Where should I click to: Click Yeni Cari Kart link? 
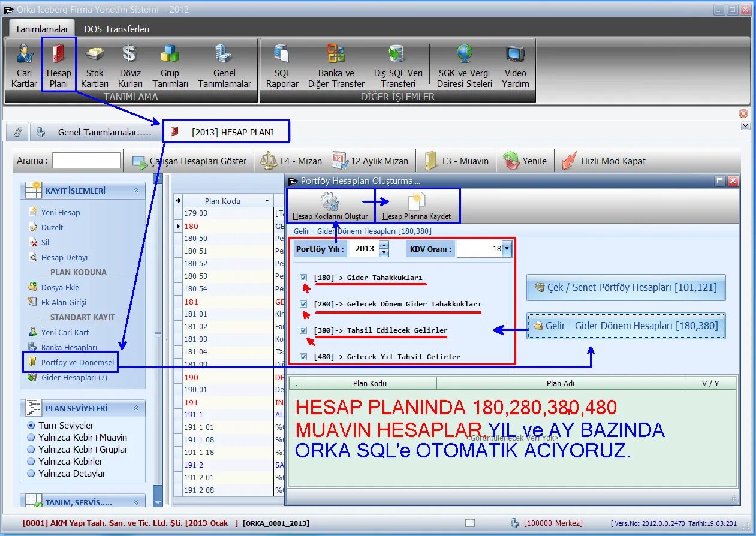pos(65,332)
